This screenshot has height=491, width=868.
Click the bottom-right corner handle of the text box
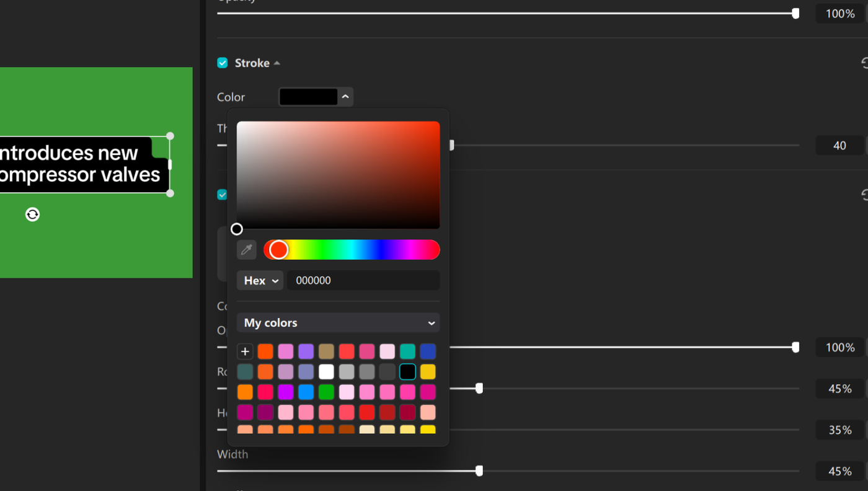[170, 193]
